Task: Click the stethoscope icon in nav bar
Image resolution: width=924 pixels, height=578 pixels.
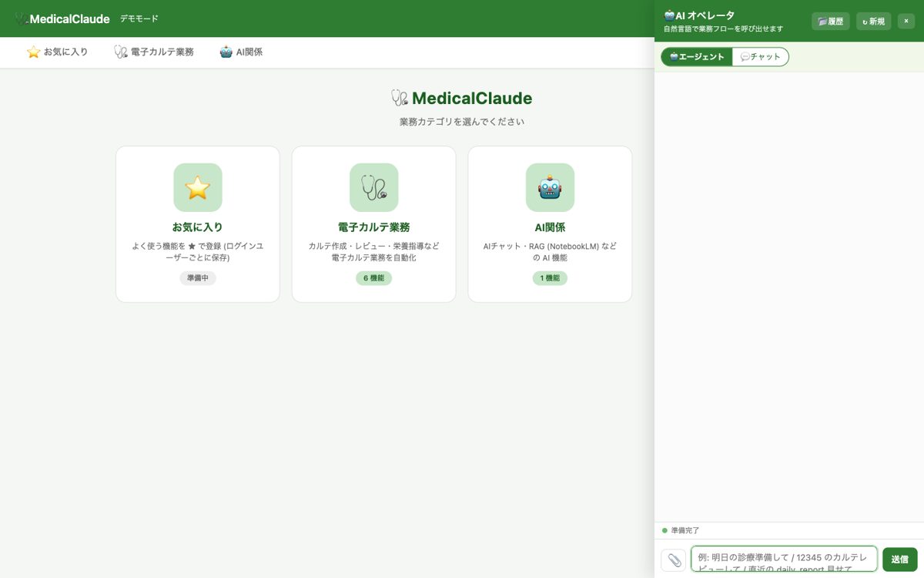Action: coord(121,52)
